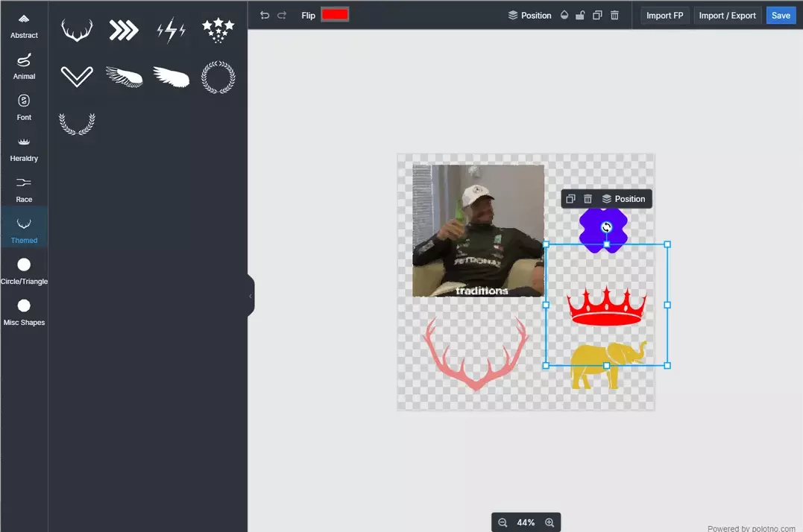Screen dimensions: 803x532
Task: Click the trash icon in top toolbar
Action: click(614, 16)
